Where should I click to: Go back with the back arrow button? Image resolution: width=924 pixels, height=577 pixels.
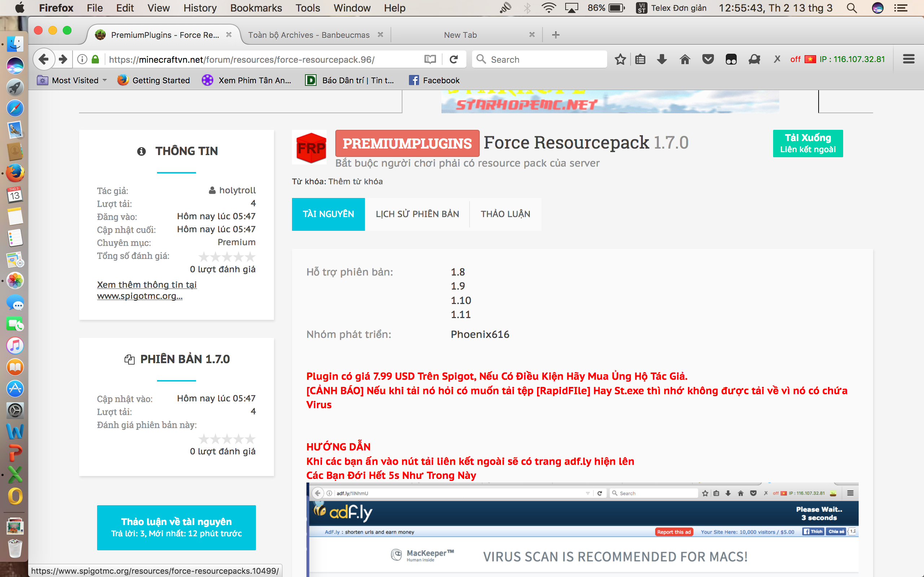tap(44, 60)
